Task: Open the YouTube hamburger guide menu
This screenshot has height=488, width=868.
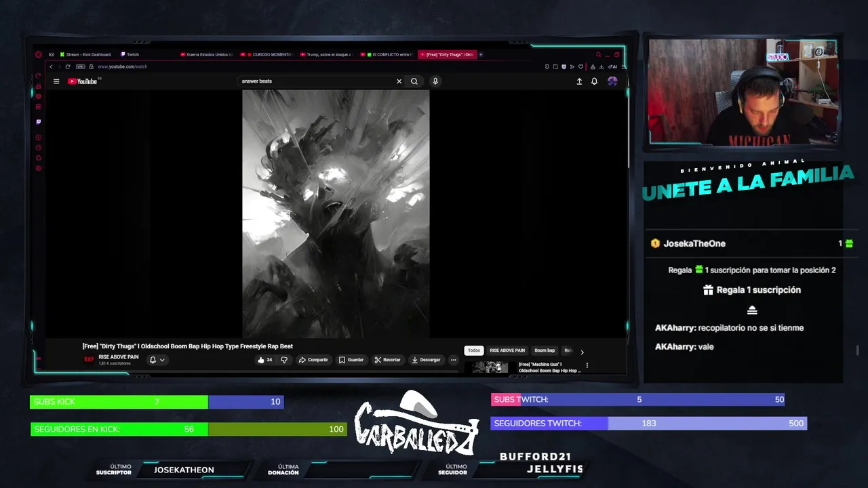Action: tap(56, 81)
